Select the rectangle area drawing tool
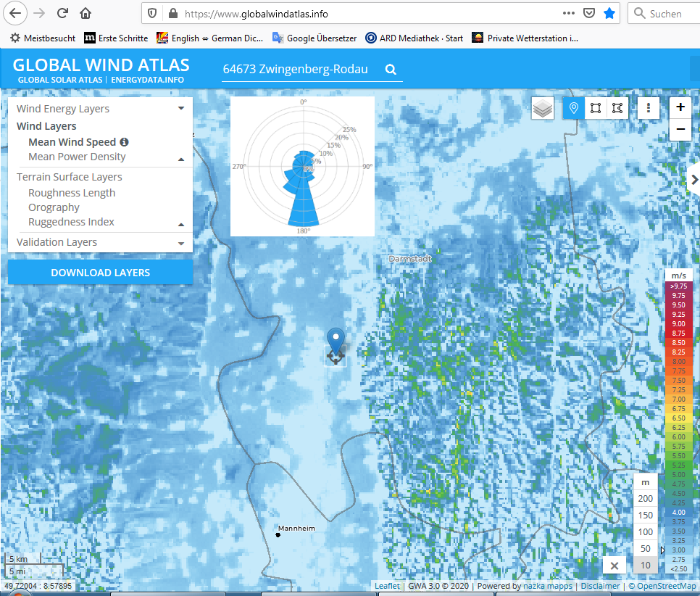 click(595, 108)
